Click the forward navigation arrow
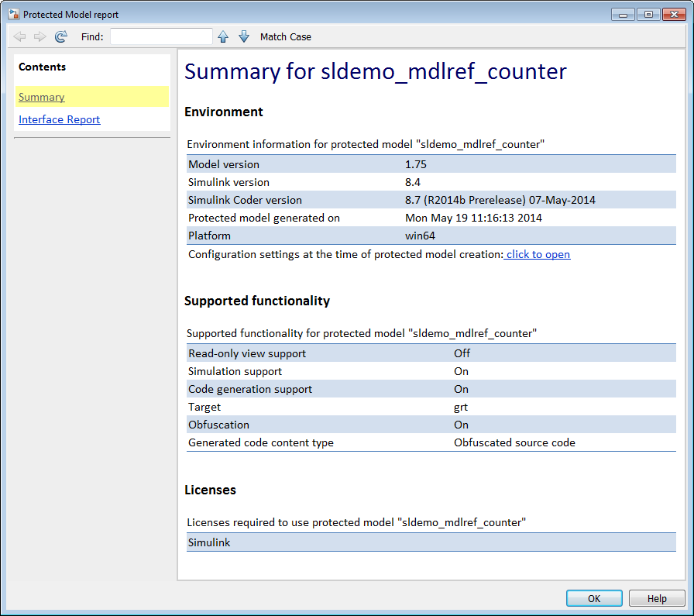 [x=40, y=36]
